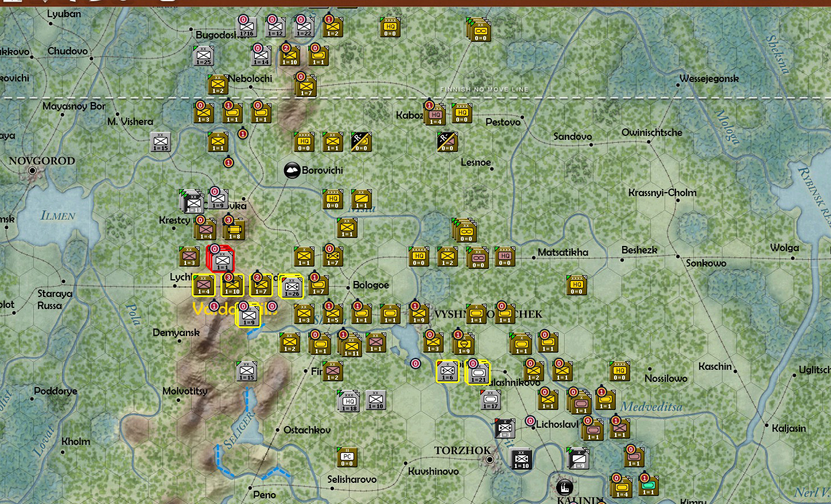Click the Lichoslavl town label
The image size is (831, 504).
pos(557,424)
